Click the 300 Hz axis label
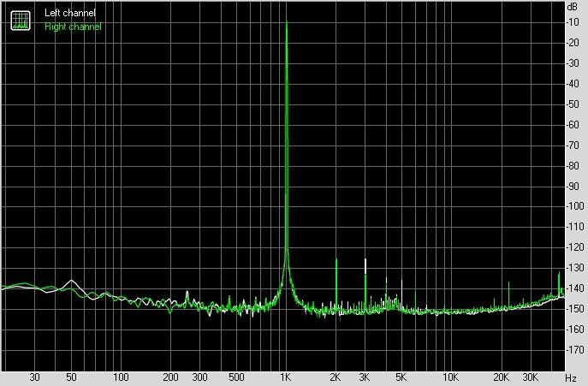Viewport: 588px width, 386px height. coord(200,377)
